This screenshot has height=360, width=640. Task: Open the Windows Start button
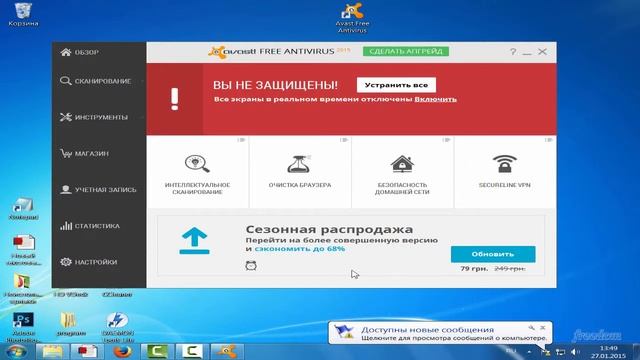coord(16,351)
